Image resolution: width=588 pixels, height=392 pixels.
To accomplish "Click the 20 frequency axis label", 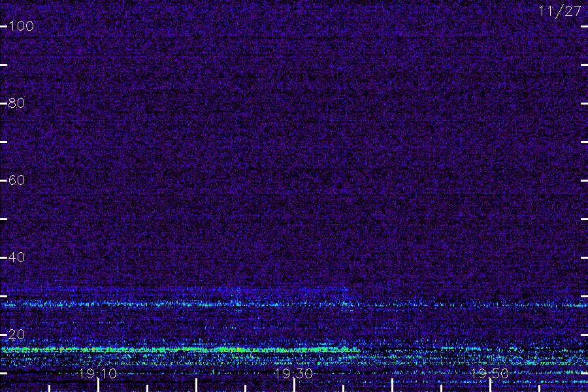I will (x=16, y=335).
